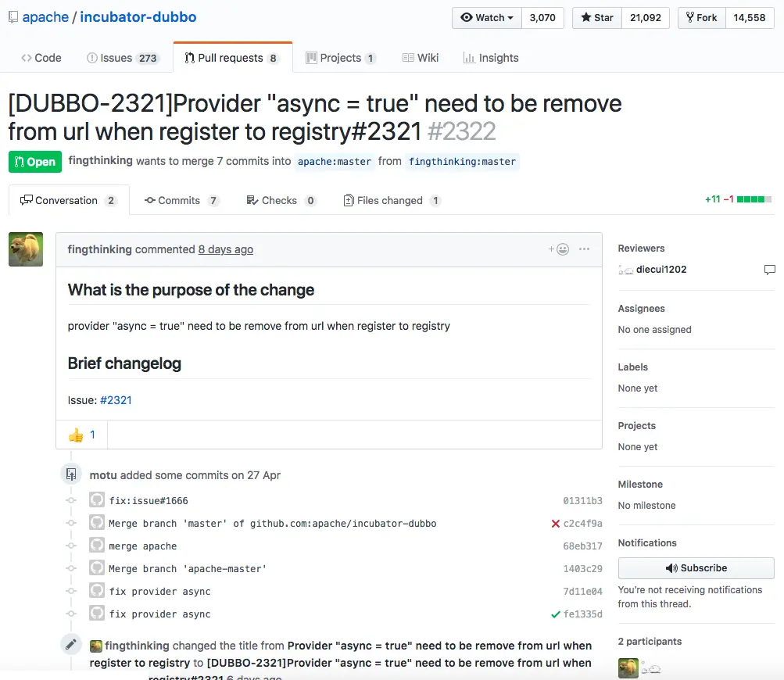The width and height of the screenshot is (784, 680).
Task: Open the kebab options menu on fingthinking's comment
Action: (584, 249)
